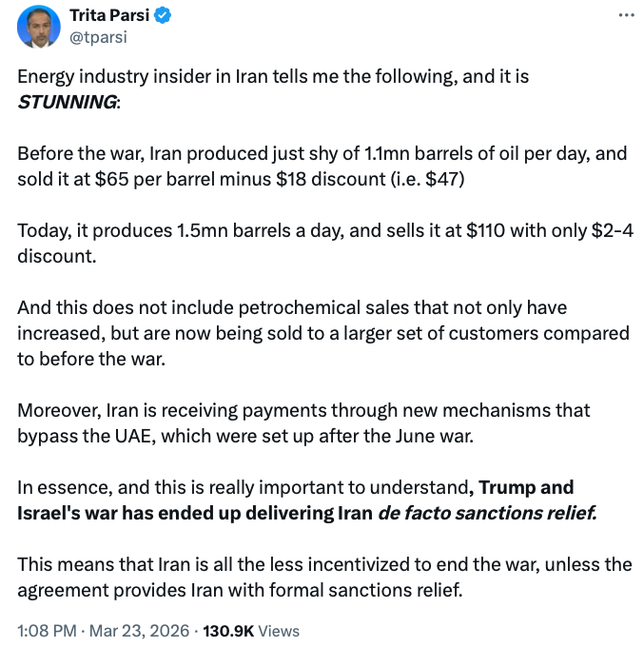Viewport: 644px width, 647px height.
Task: Click the Views label
Action: click(280, 630)
